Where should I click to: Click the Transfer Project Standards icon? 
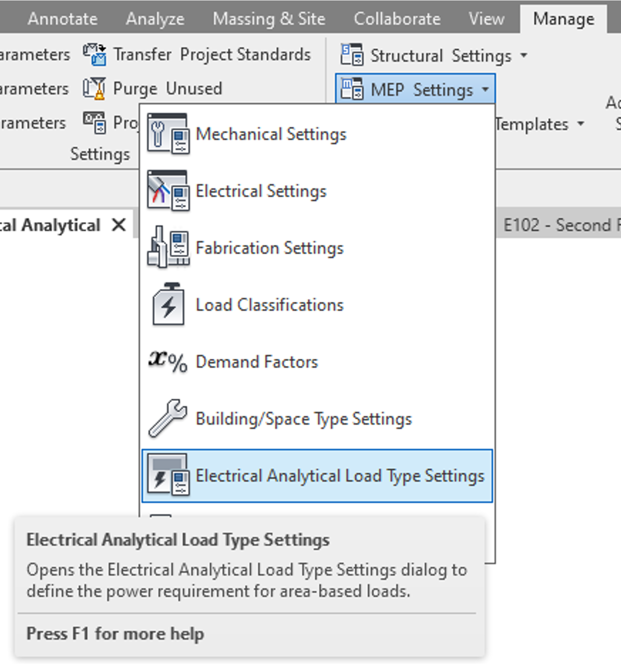tap(94, 55)
